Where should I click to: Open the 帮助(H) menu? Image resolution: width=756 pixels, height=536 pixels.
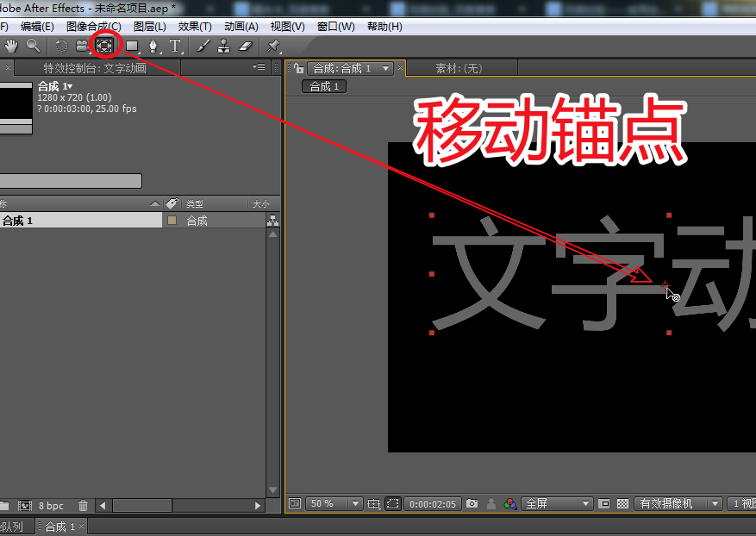pyautogui.click(x=384, y=27)
